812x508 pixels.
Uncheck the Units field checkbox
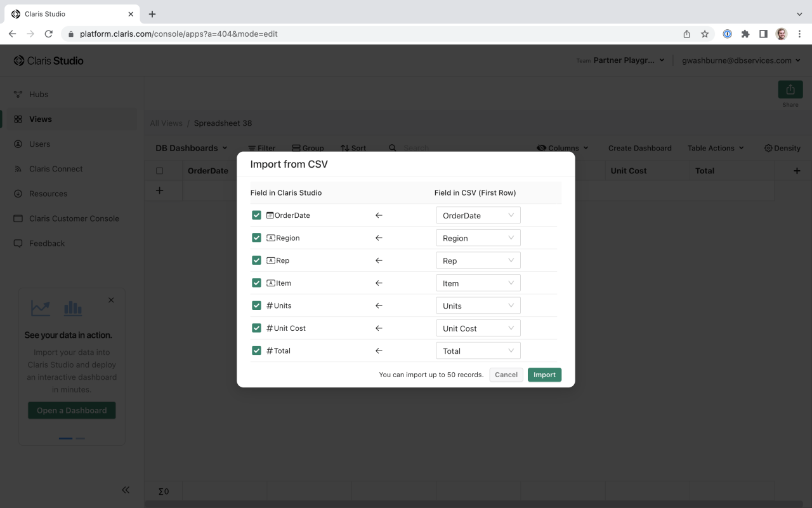256,305
